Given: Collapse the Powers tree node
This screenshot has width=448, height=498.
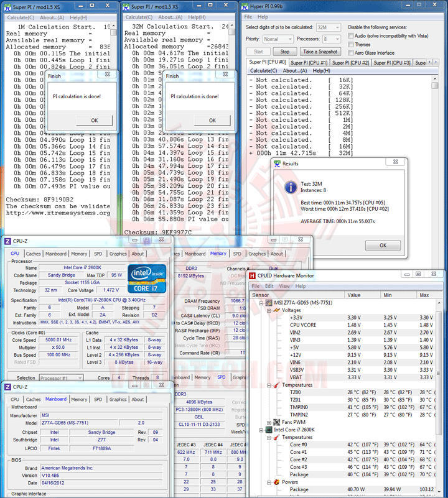Looking at the screenshot, I should (x=269, y=482).
